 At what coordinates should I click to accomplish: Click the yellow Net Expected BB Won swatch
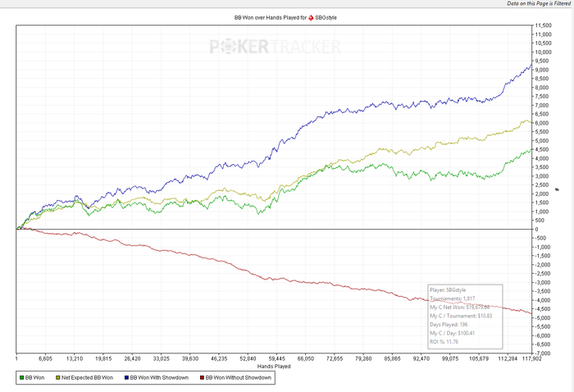[58, 377]
